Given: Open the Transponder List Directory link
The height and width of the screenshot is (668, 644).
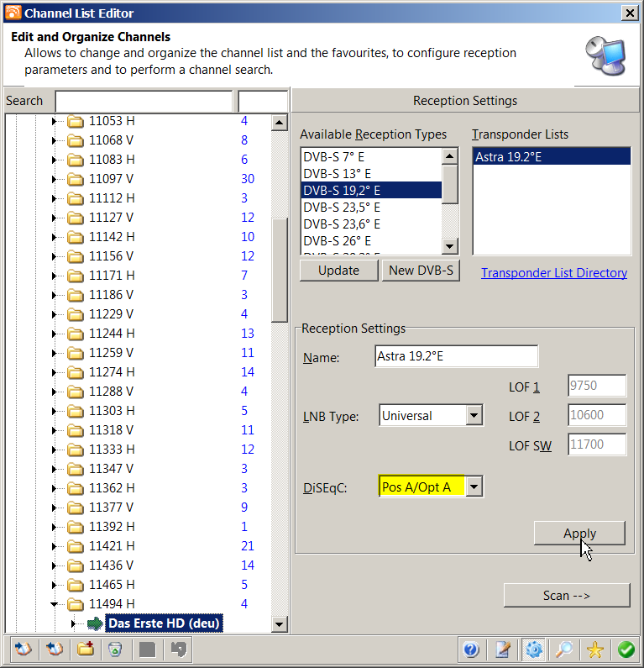Looking at the screenshot, I should pos(553,273).
